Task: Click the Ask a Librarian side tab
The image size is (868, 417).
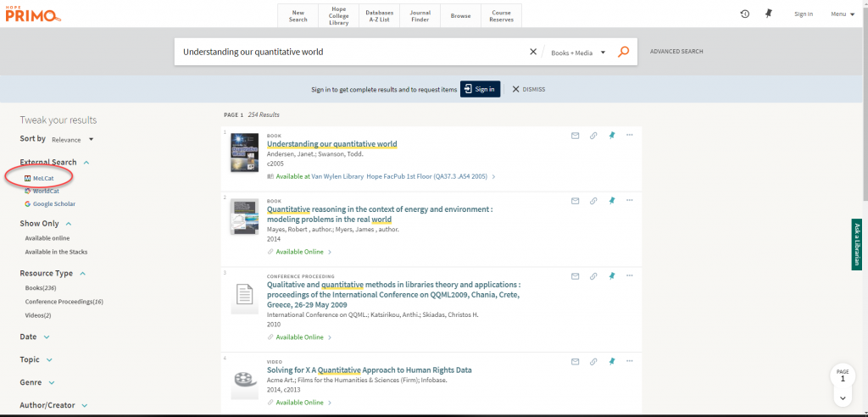Action: pos(857,244)
